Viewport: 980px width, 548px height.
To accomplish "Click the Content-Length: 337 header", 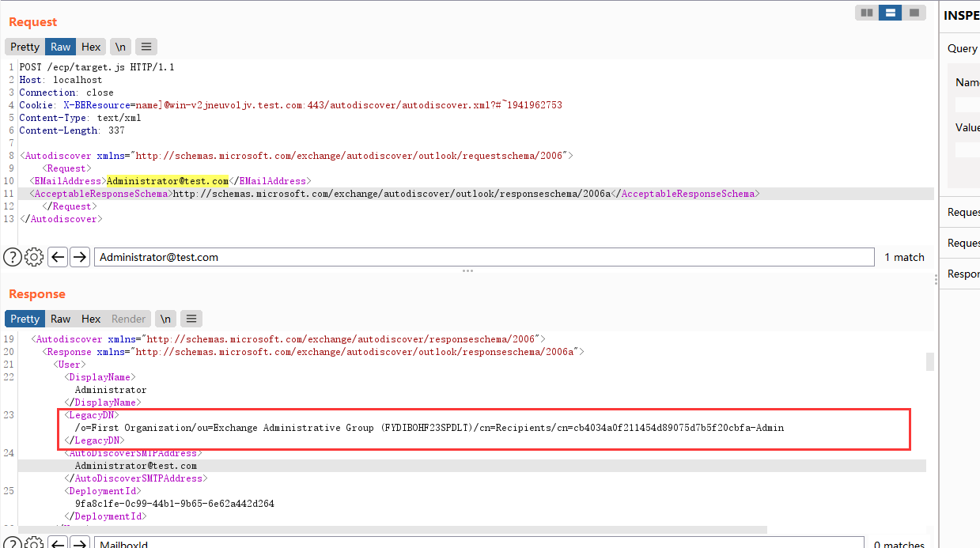I will pyautogui.click(x=72, y=130).
